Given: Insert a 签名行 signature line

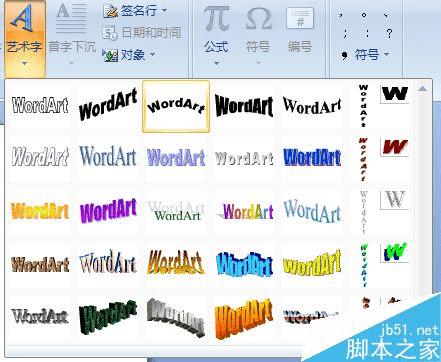Looking at the screenshot, I should [131, 11].
